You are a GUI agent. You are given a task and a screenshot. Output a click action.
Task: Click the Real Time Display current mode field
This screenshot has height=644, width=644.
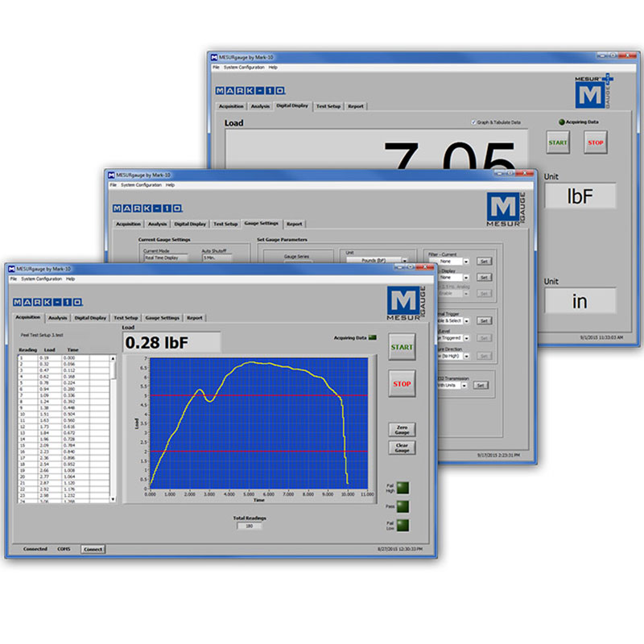coord(166,258)
